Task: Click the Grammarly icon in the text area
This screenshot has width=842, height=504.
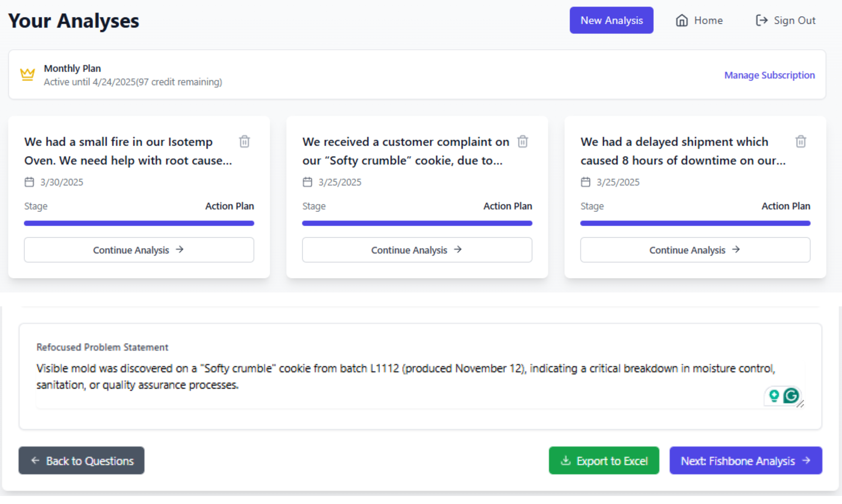Action: tap(791, 396)
